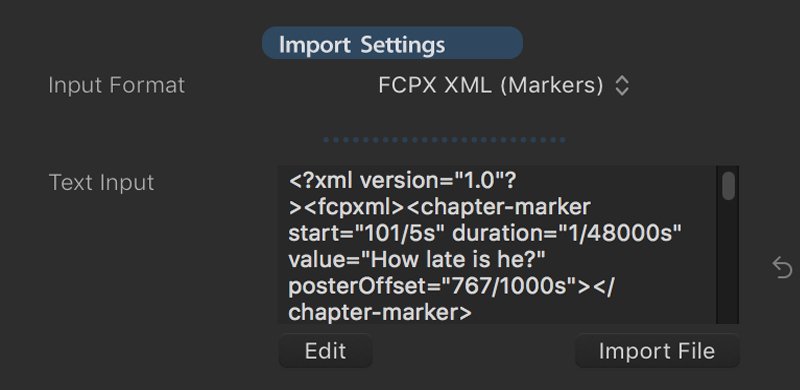Click the revert arrow beside Text Input
Viewport: 800px width, 390px height.
[x=782, y=268]
